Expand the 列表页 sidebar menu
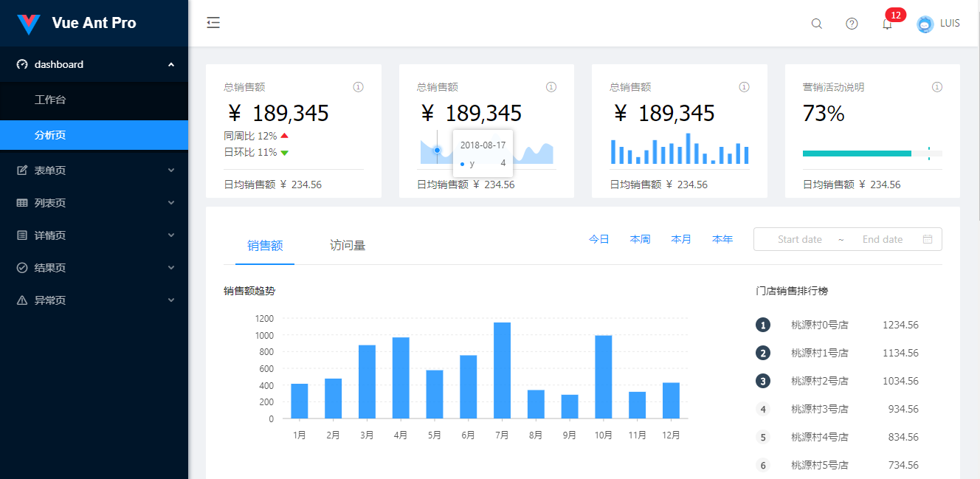 [x=94, y=203]
